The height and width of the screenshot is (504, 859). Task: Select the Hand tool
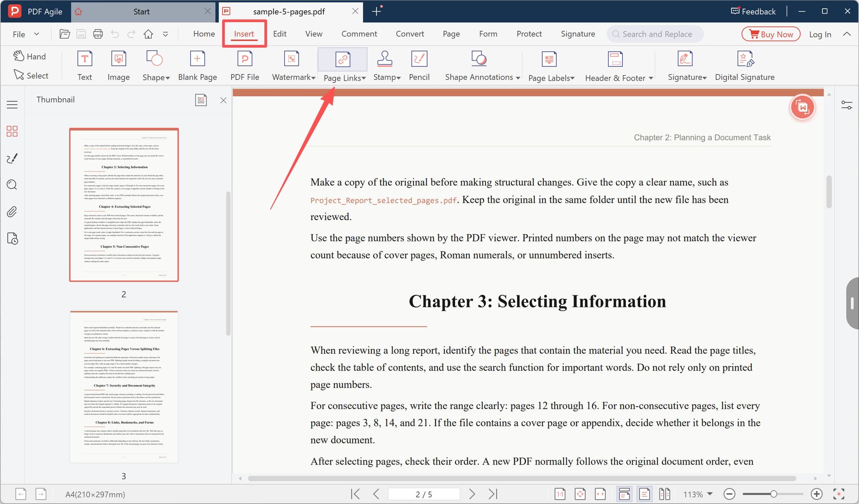(x=30, y=56)
